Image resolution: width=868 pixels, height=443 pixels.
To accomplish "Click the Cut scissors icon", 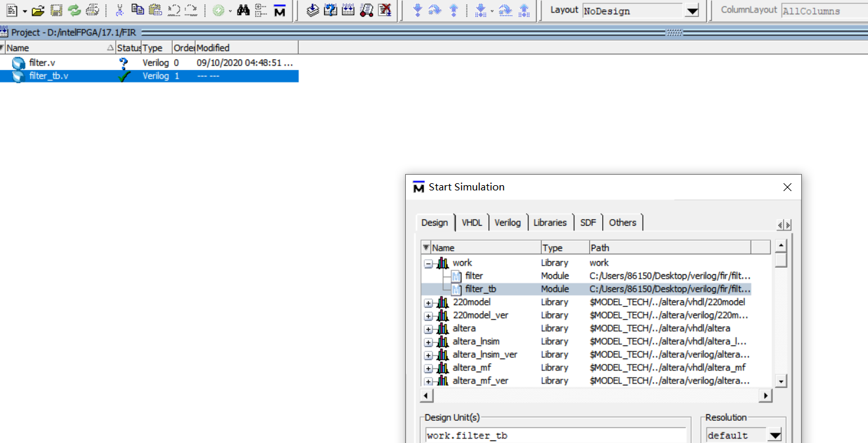I will [119, 10].
